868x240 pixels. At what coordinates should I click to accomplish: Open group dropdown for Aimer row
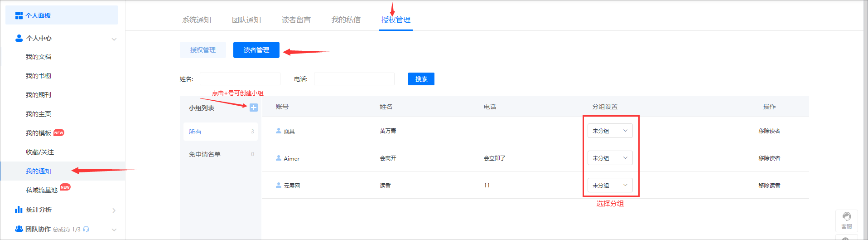610,158
